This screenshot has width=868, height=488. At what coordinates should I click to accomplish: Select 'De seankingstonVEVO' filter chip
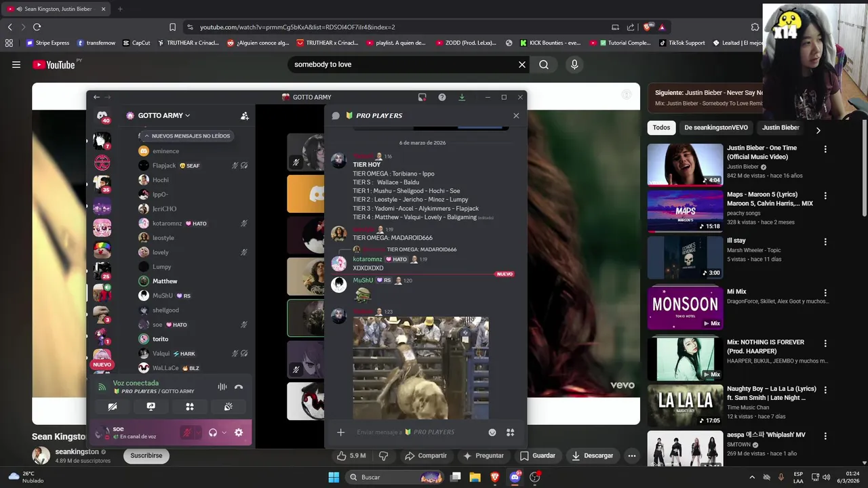715,127
